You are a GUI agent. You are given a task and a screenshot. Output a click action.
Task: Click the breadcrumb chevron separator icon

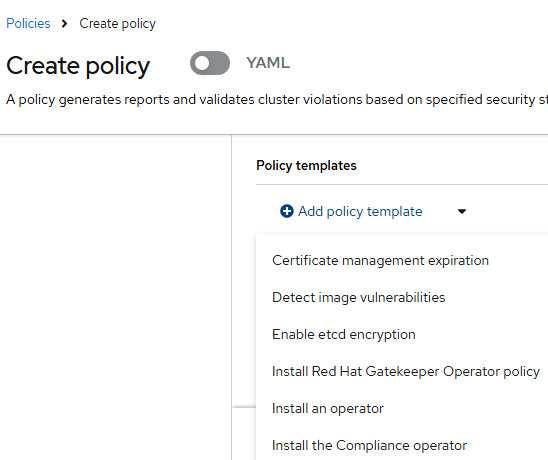(x=64, y=24)
